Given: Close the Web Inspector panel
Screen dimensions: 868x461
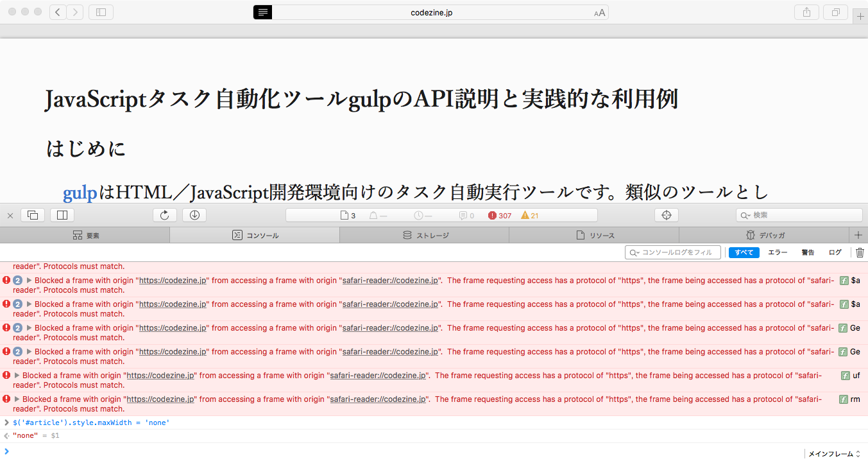Looking at the screenshot, I should coord(10,216).
